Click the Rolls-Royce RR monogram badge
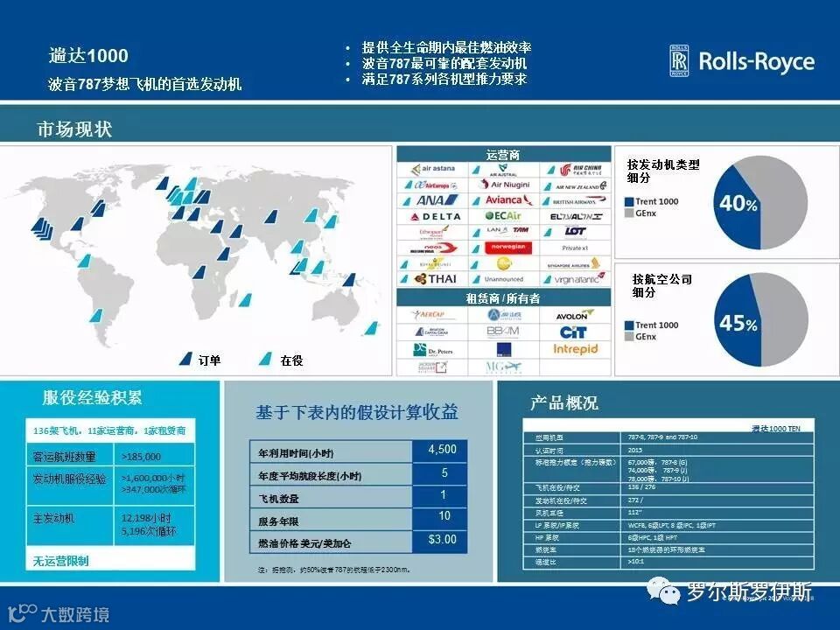The image size is (840, 630). pyautogui.click(x=679, y=60)
